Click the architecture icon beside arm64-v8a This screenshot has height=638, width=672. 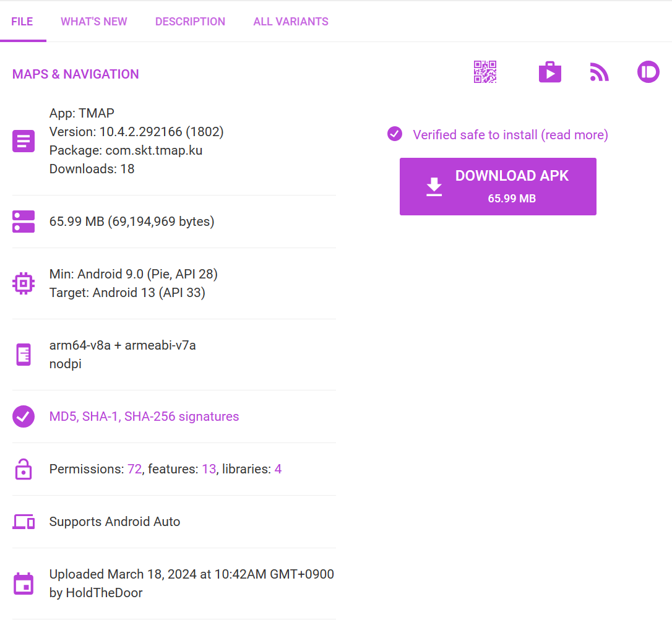[x=24, y=355]
